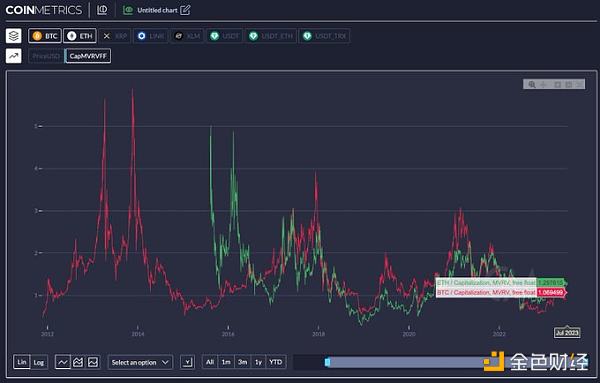Set time range to 1y
Viewport: 600px width, 383px height.
(258, 362)
